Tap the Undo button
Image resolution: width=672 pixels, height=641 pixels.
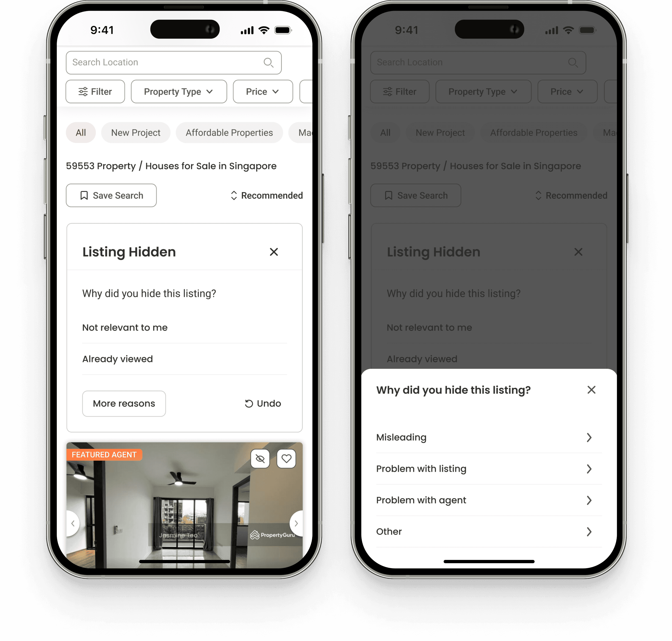[262, 403]
